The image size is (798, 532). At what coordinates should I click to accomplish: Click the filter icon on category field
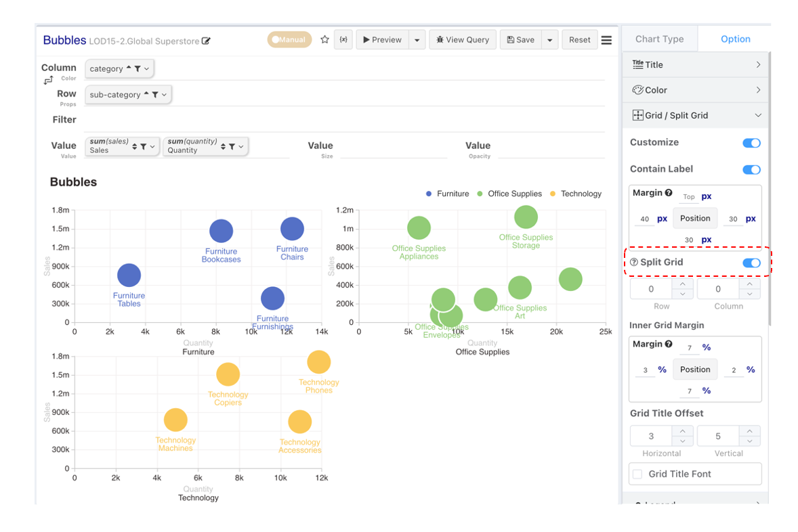coord(138,68)
